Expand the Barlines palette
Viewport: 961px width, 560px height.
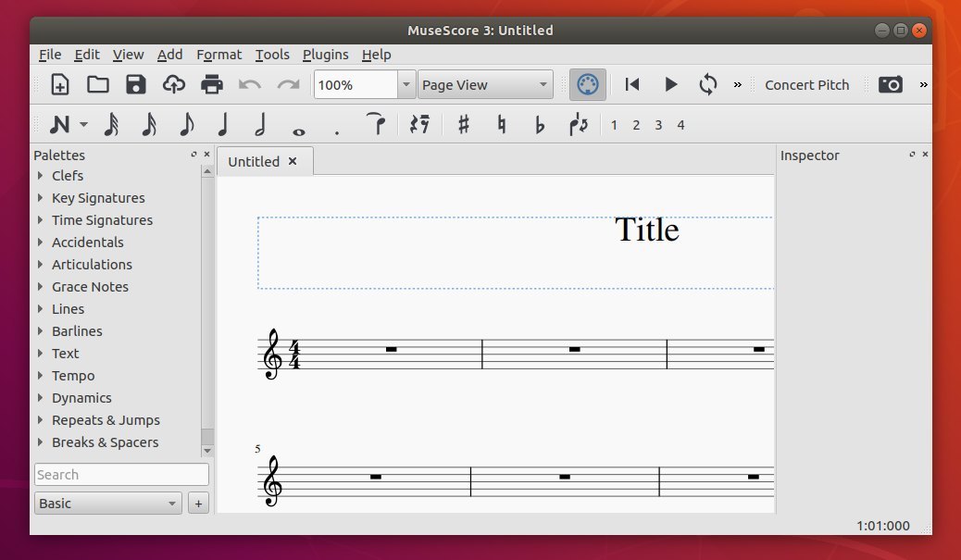point(41,330)
